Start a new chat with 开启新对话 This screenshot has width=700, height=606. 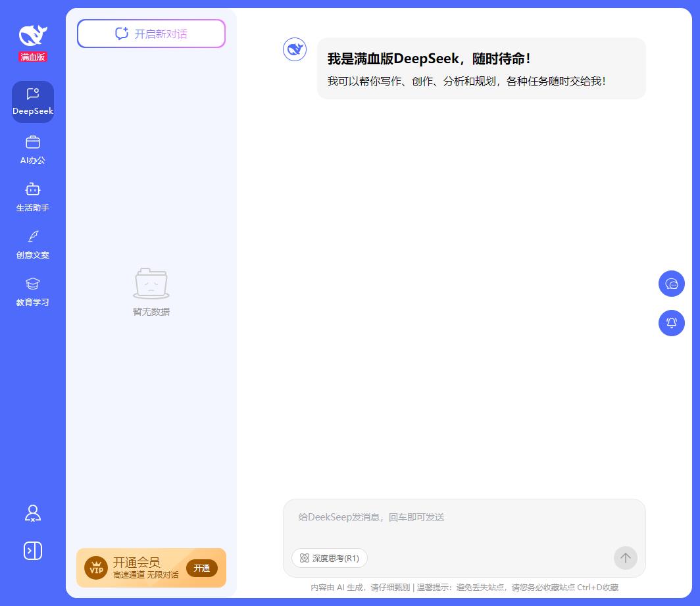pos(151,34)
